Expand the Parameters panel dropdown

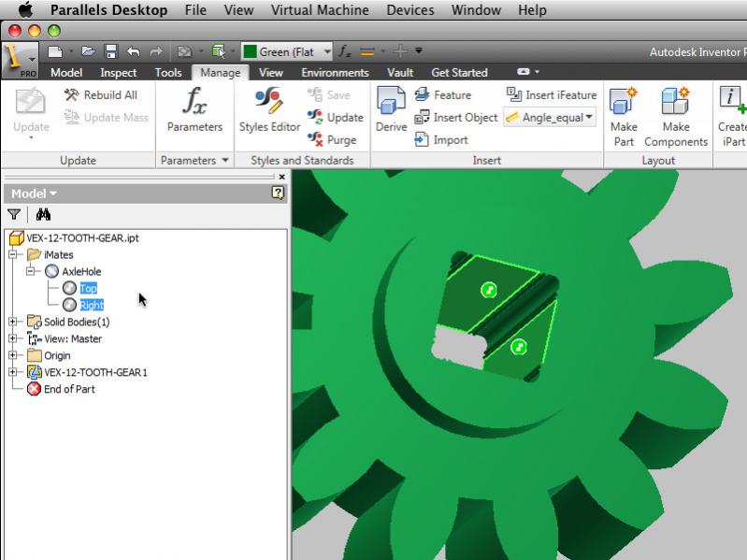click(x=225, y=161)
